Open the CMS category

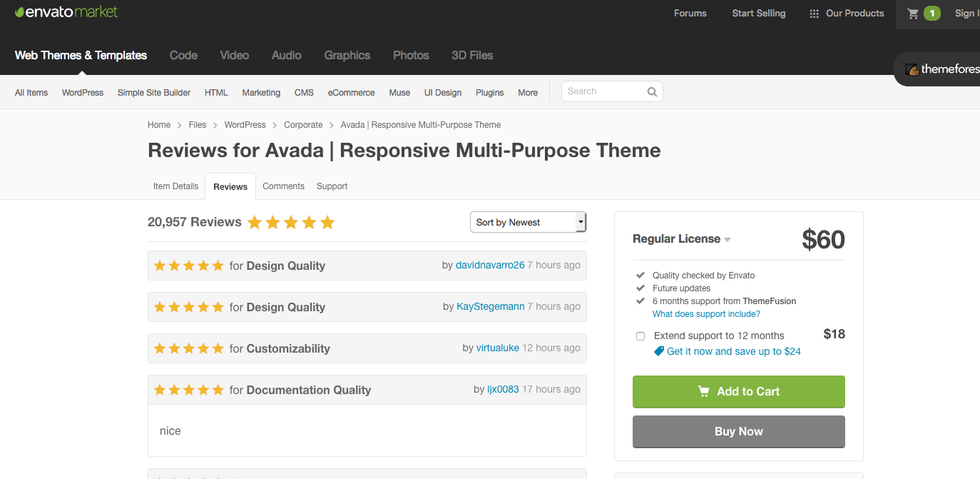click(304, 93)
